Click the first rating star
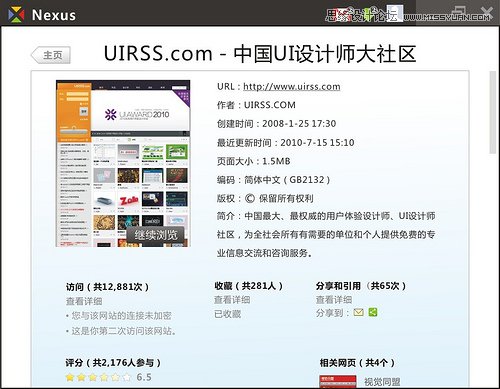 70,377
